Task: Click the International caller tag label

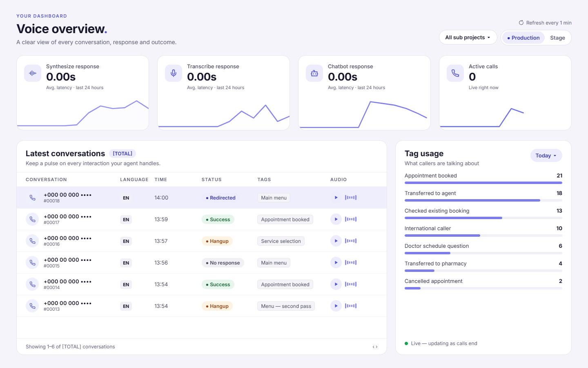Action: tap(428, 229)
